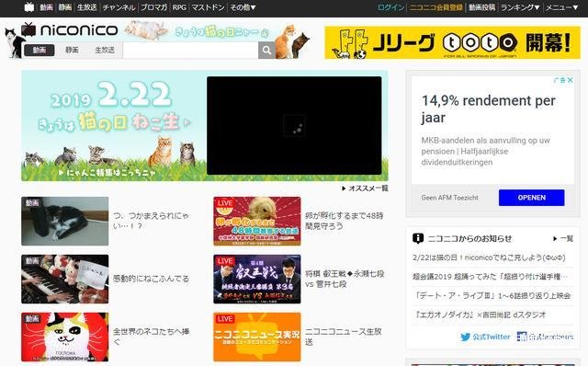Click the MKB-aandelen ad description text
This screenshot has height=366, width=588.
pyautogui.click(x=486, y=152)
